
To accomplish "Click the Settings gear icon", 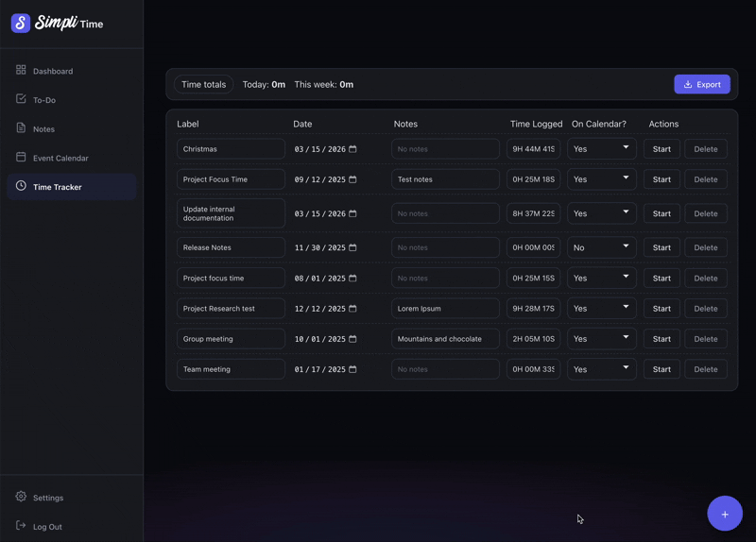I will tap(21, 497).
